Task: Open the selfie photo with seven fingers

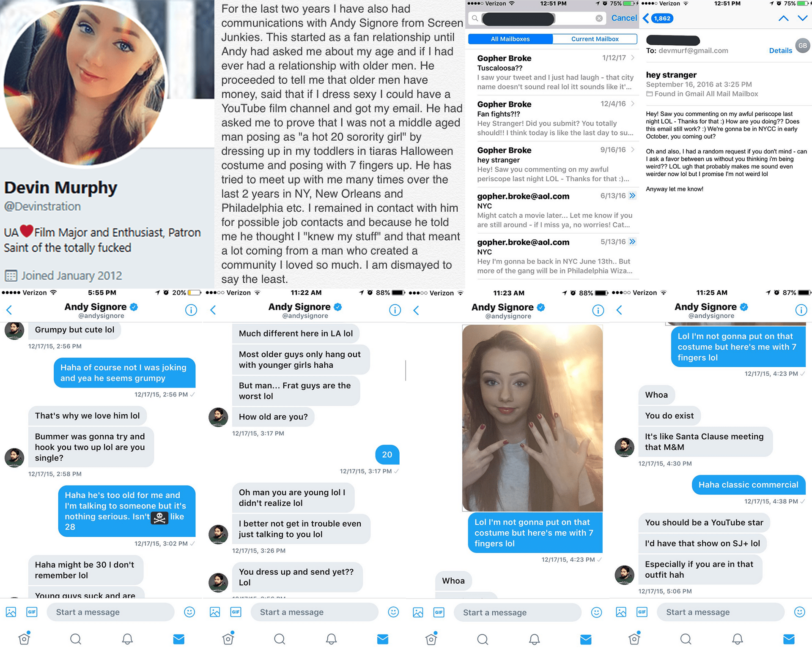Action: [532, 418]
